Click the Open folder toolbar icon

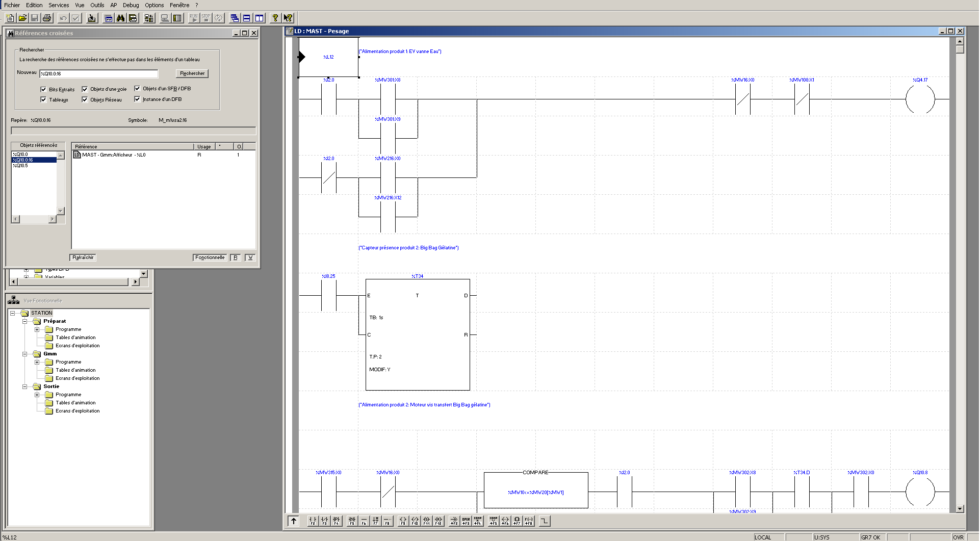click(22, 18)
